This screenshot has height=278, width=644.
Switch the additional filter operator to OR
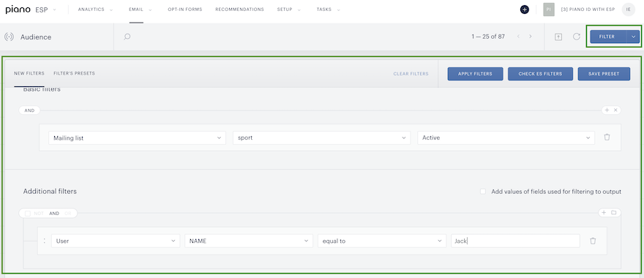(x=68, y=213)
